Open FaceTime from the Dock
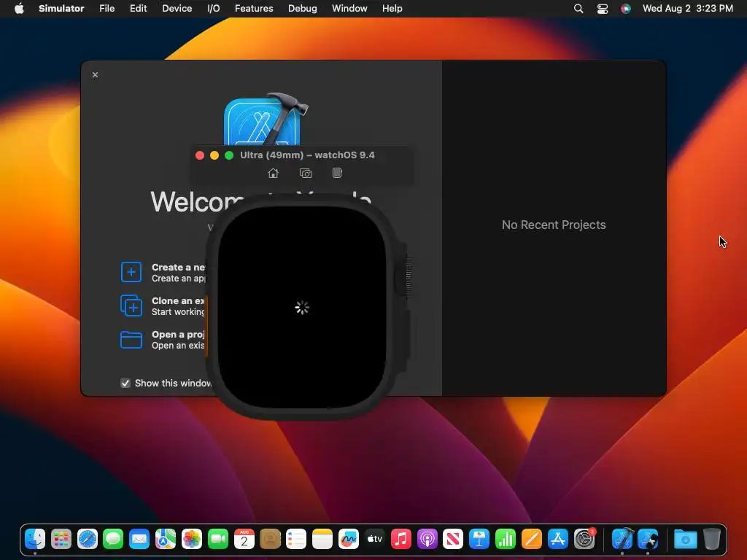The height and width of the screenshot is (560, 747). (217, 539)
